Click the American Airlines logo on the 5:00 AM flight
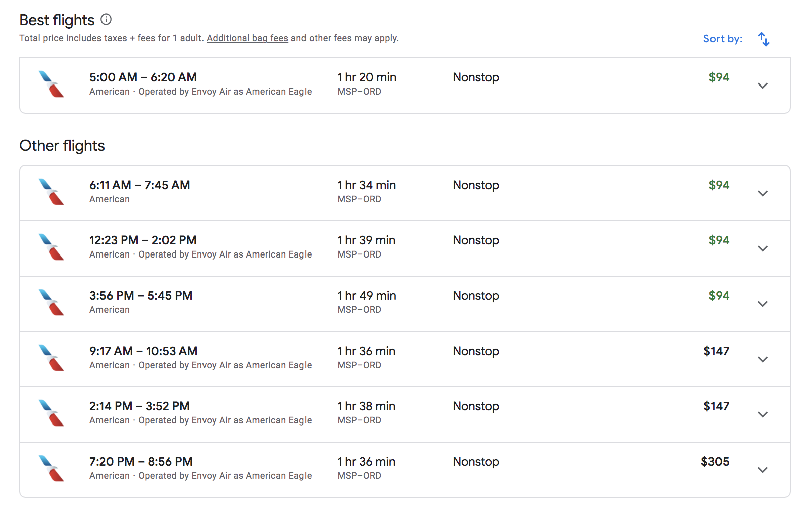The width and height of the screenshot is (812, 509). (x=50, y=84)
